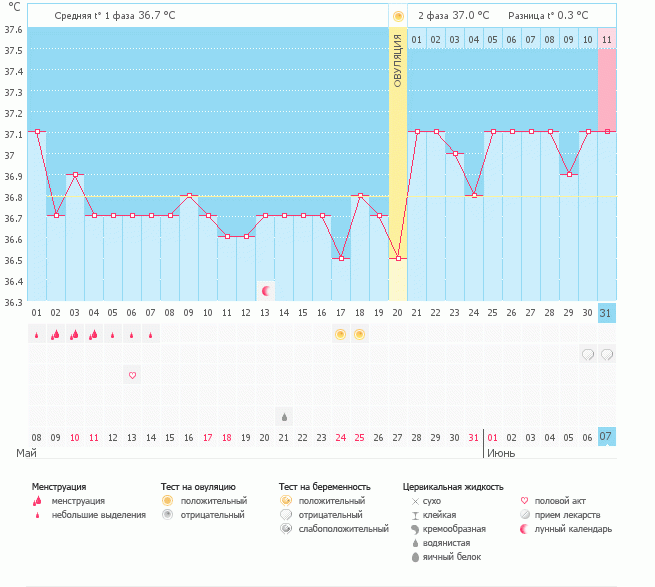
Task: Click the legend icon for водянистая
Action: [415, 543]
